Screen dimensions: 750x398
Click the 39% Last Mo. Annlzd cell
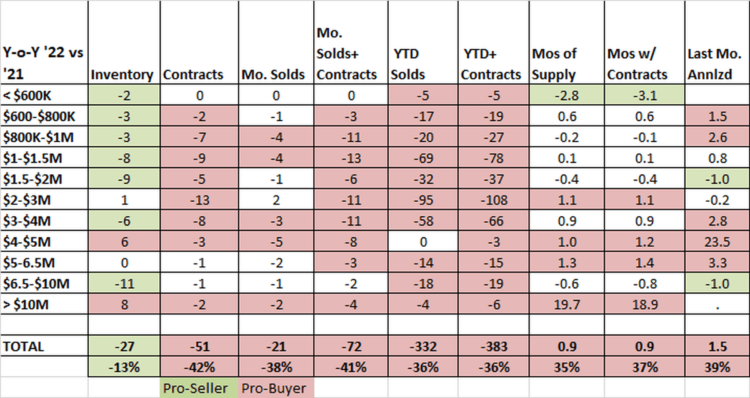(717, 367)
